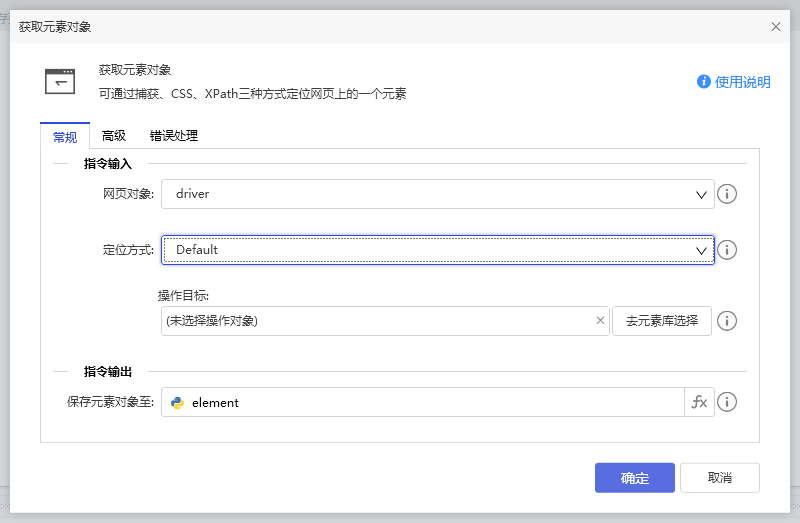Click the info icon beside 定位方式
Image resolution: width=800 pixels, height=523 pixels.
(x=727, y=250)
